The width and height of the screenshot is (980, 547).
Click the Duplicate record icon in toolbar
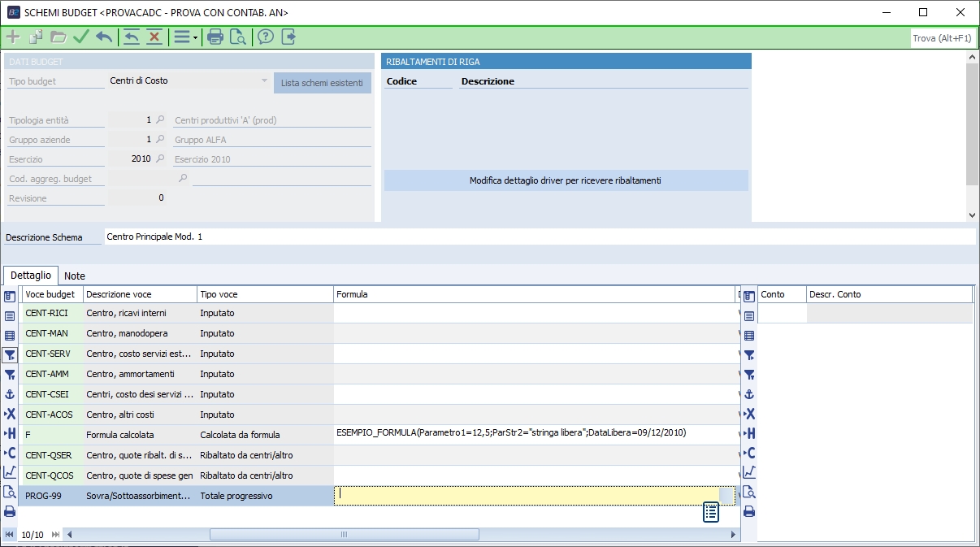pyautogui.click(x=36, y=37)
